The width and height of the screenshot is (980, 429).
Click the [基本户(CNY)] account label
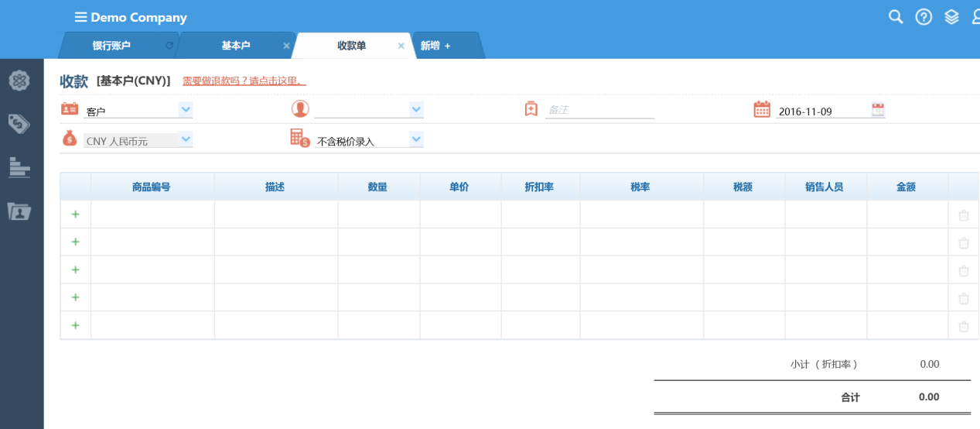coord(134,81)
